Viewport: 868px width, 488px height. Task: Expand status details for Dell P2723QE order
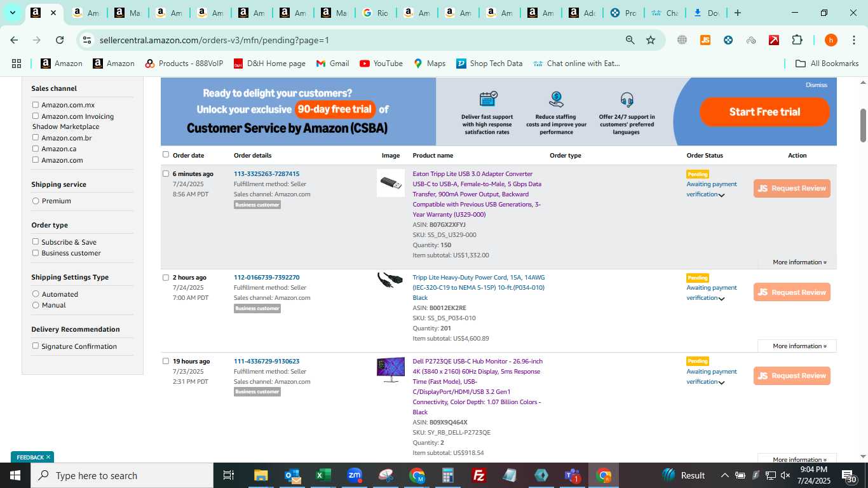point(721,383)
